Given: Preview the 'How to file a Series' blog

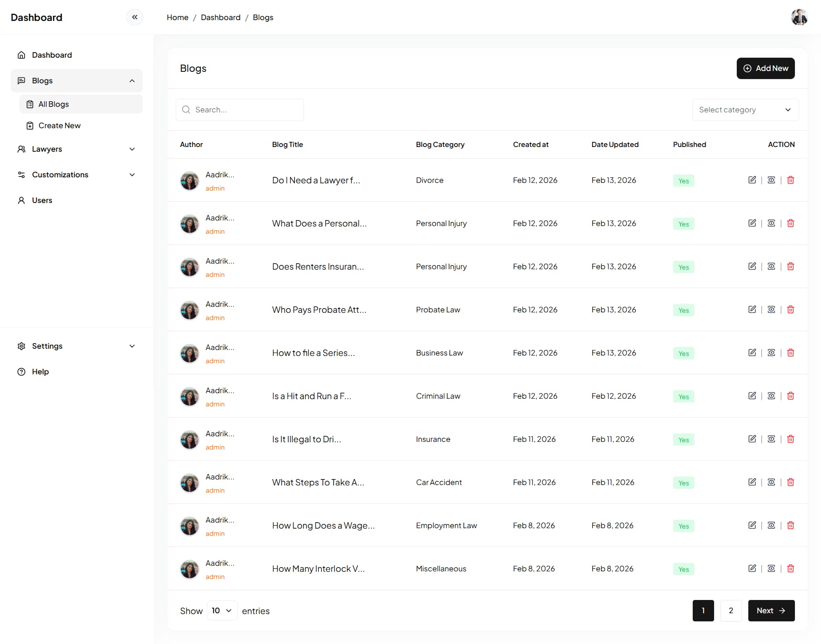Looking at the screenshot, I should (x=771, y=353).
